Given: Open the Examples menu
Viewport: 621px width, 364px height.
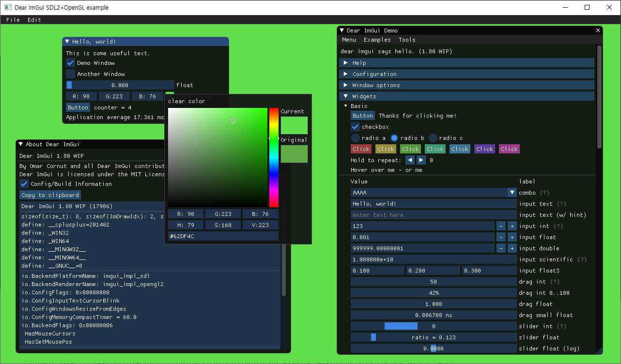Looking at the screenshot, I should (377, 40).
